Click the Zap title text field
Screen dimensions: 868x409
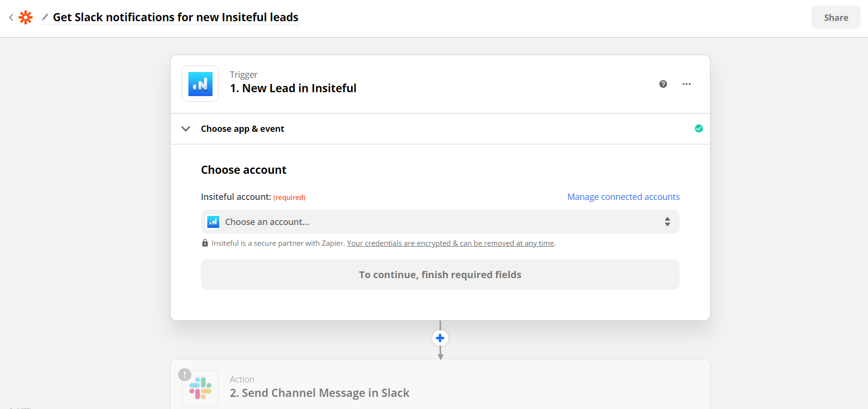pos(176,17)
